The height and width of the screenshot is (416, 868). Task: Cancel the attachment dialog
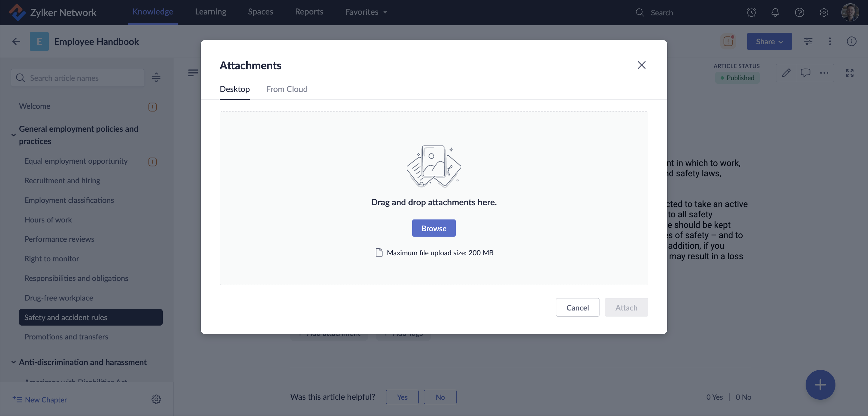[577, 307]
